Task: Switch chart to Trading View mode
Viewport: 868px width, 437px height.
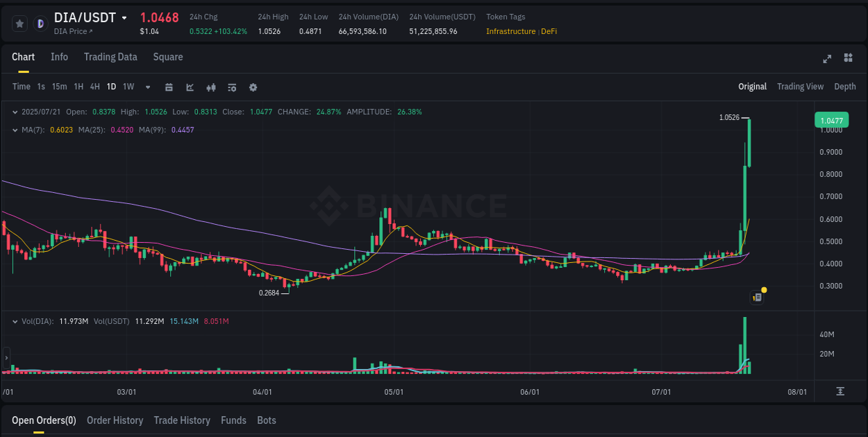Action: tap(800, 87)
